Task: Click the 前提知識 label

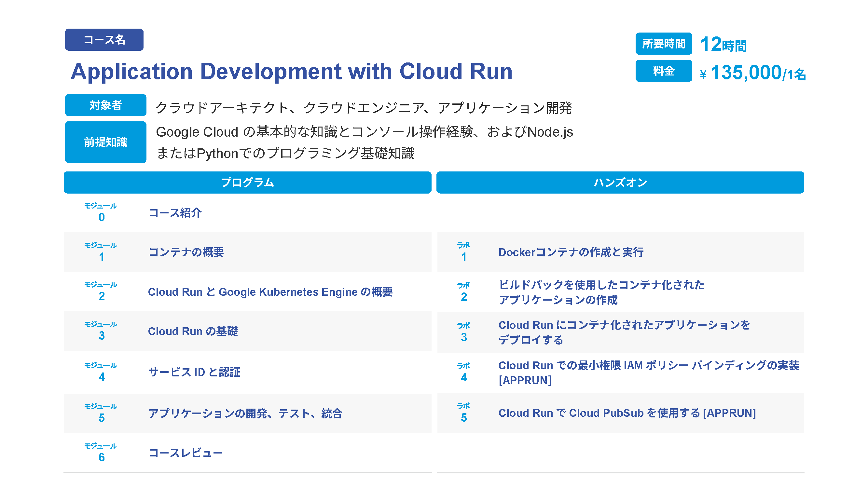Action: coord(105,142)
